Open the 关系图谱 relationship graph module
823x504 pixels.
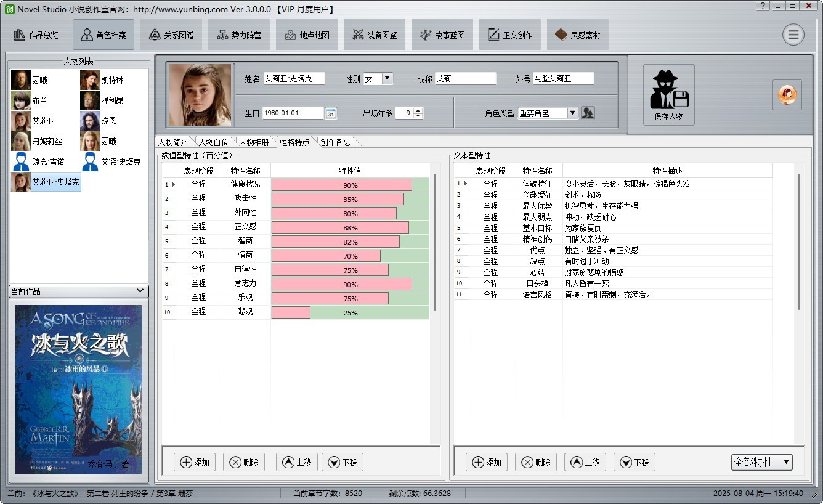[x=171, y=35]
